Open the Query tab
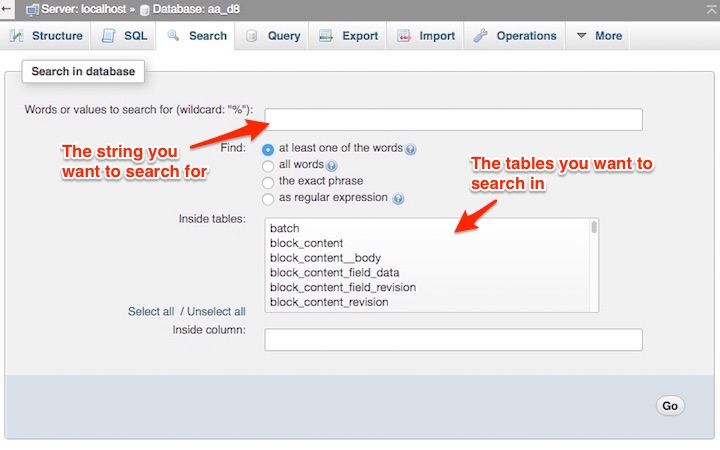Image resolution: width=720 pixels, height=450 pixels. point(273,36)
